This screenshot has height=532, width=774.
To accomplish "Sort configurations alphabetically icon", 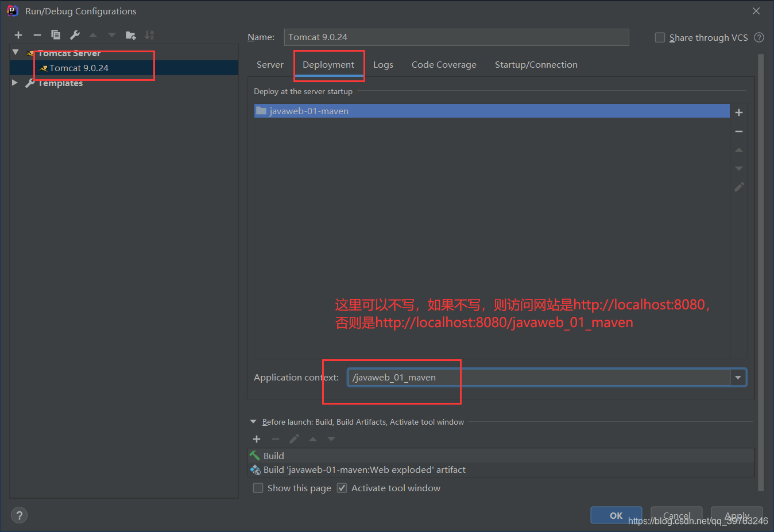I will click(149, 35).
